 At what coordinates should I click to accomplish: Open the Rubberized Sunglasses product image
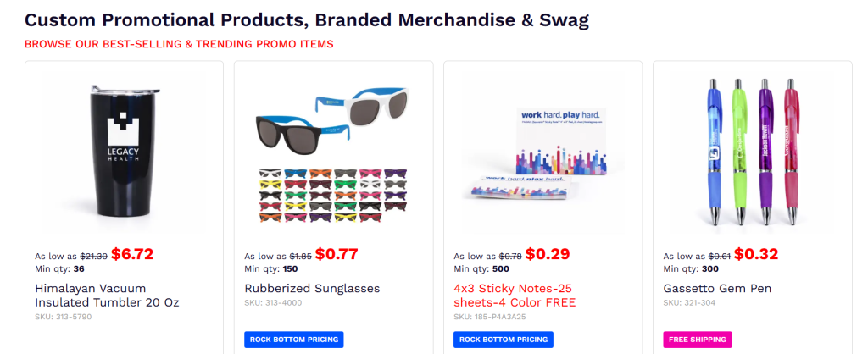coord(333,152)
